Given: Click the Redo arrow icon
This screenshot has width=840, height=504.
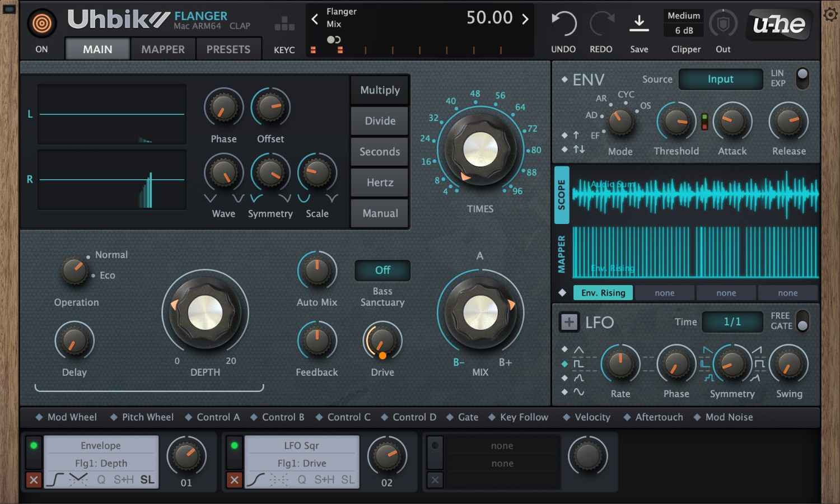Looking at the screenshot, I should pos(600,22).
